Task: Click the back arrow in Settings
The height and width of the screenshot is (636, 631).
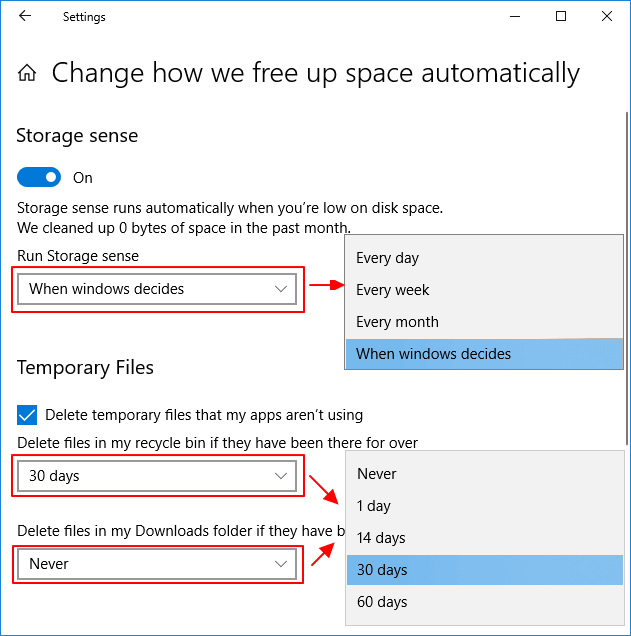Action: click(24, 16)
